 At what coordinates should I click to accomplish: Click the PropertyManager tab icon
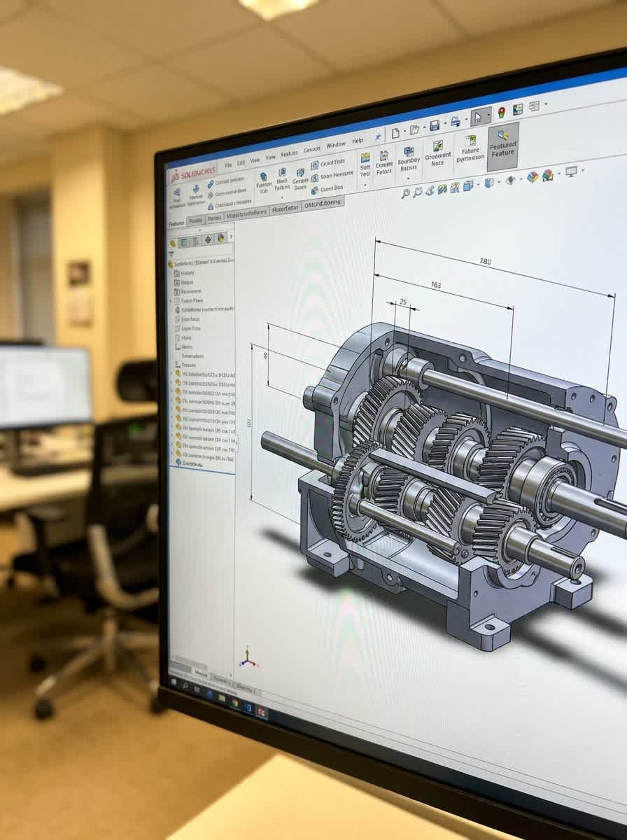(x=184, y=242)
